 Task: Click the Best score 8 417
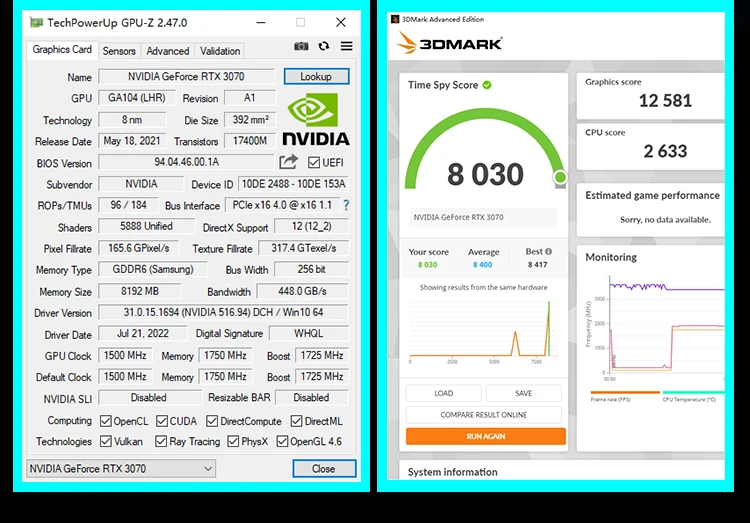coord(538,265)
